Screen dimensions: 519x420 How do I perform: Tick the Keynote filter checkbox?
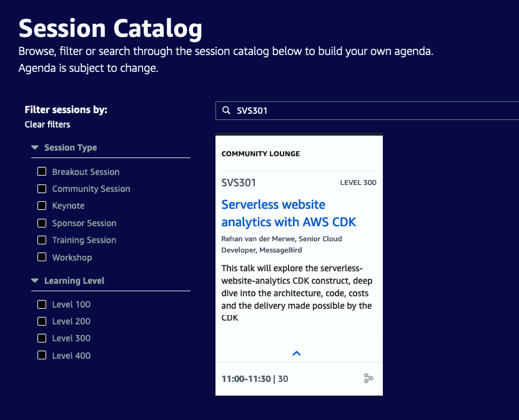click(x=42, y=206)
